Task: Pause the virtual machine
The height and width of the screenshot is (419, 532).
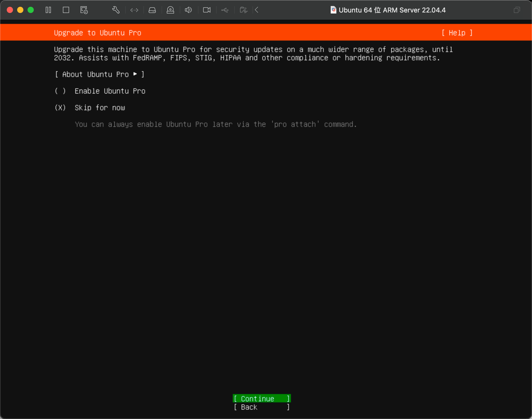Action: tap(48, 10)
